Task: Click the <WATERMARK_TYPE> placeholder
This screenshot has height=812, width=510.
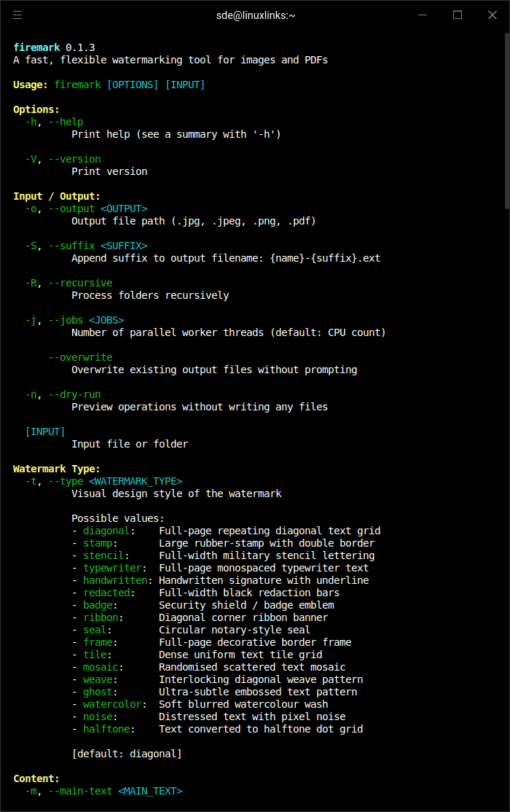Action: tap(136, 481)
